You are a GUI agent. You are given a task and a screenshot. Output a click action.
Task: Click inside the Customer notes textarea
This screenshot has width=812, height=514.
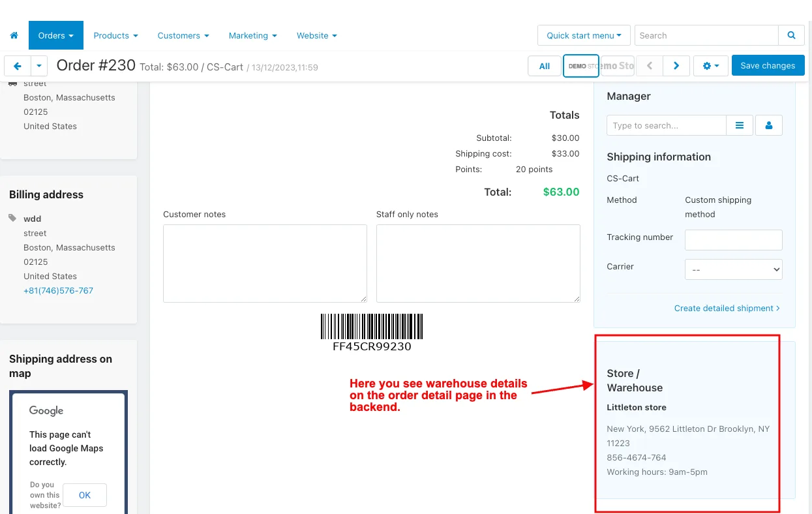click(265, 264)
